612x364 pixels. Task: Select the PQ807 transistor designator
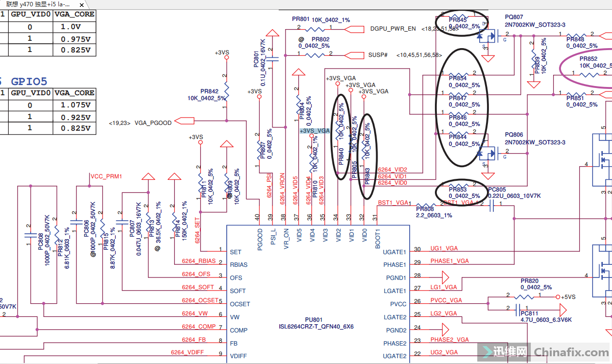coord(514,17)
